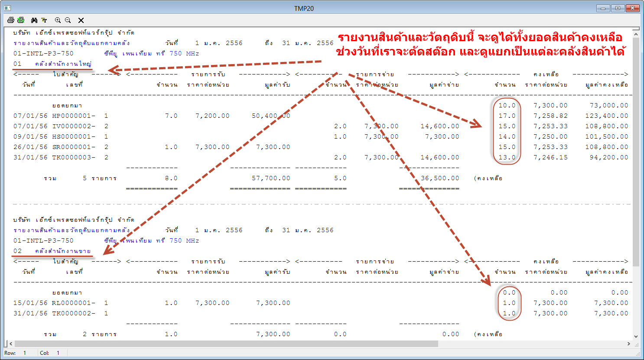Change the font using the TT icon
The image size is (644, 360).
click(x=44, y=20)
